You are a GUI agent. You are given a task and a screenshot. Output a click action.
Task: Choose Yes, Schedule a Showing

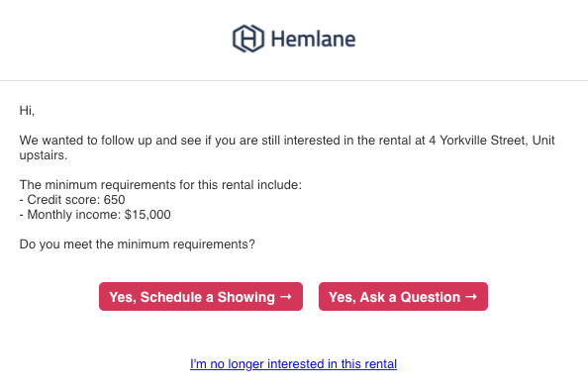(x=201, y=296)
